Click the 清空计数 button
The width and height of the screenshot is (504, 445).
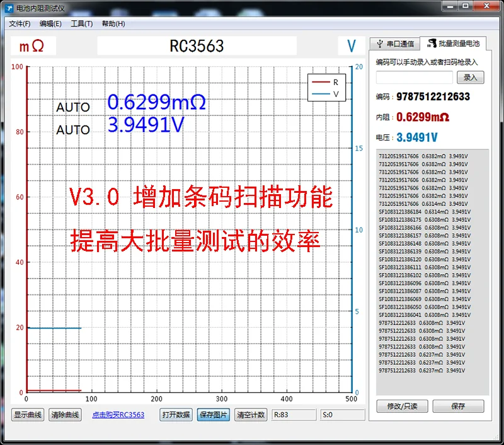click(251, 415)
